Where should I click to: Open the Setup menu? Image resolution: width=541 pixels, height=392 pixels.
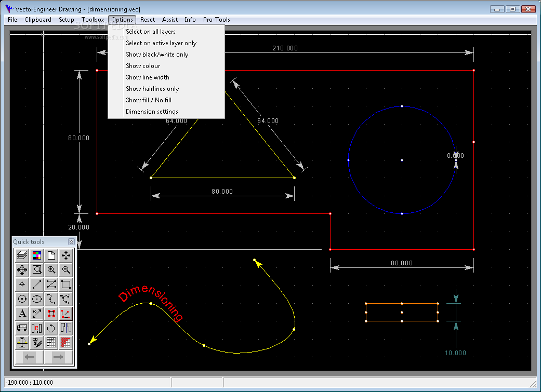click(x=66, y=20)
